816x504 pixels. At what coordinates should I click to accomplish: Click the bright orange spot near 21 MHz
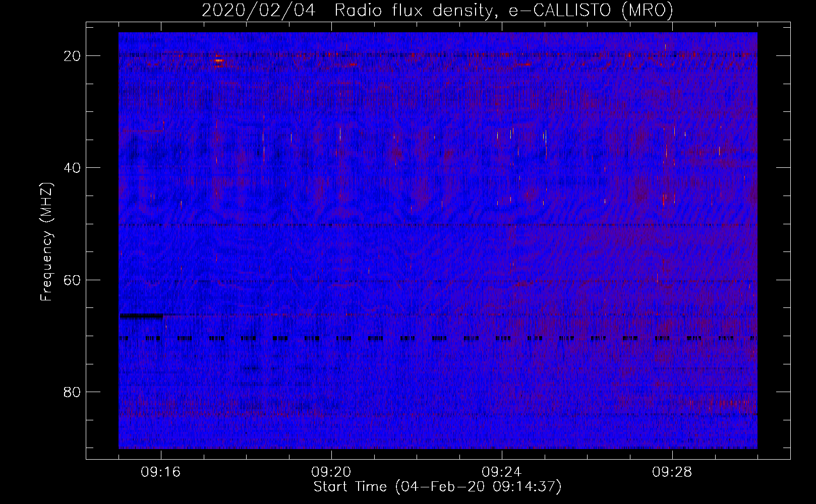pos(218,61)
